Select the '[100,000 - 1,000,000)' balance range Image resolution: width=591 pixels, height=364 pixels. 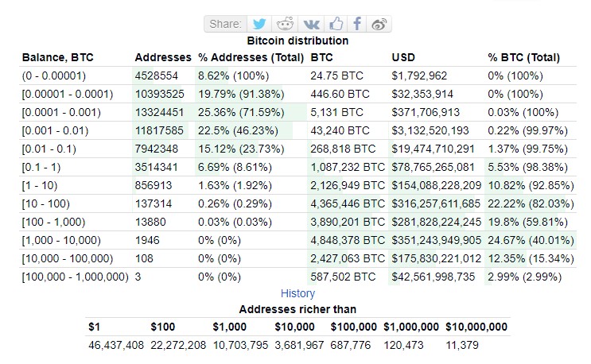(x=76, y=277)
